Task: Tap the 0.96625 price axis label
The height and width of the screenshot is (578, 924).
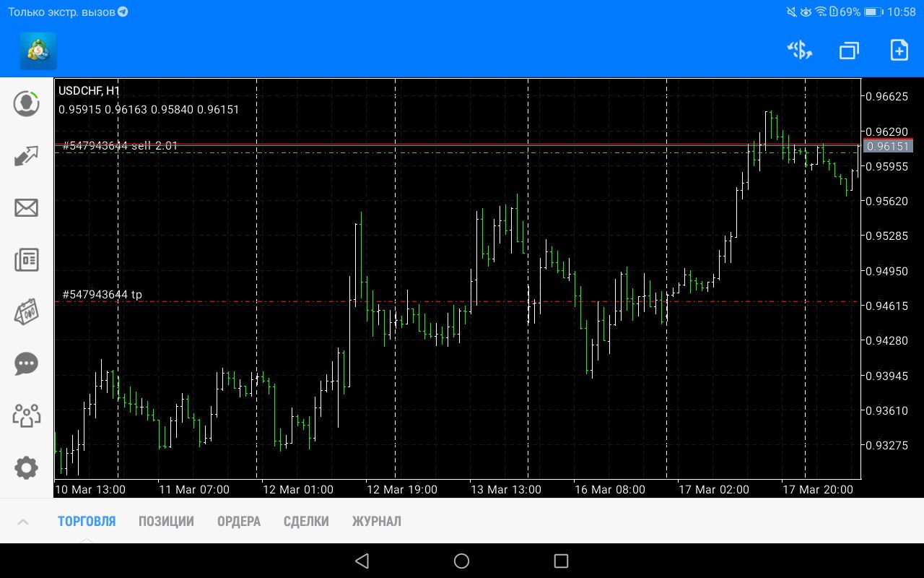Action: [887, 96]
